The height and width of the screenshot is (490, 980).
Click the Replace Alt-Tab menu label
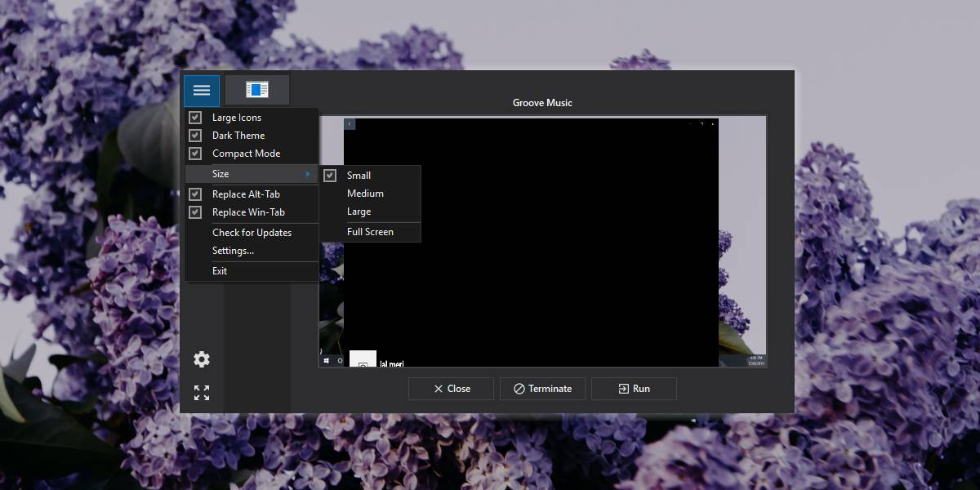coord(246,194)
